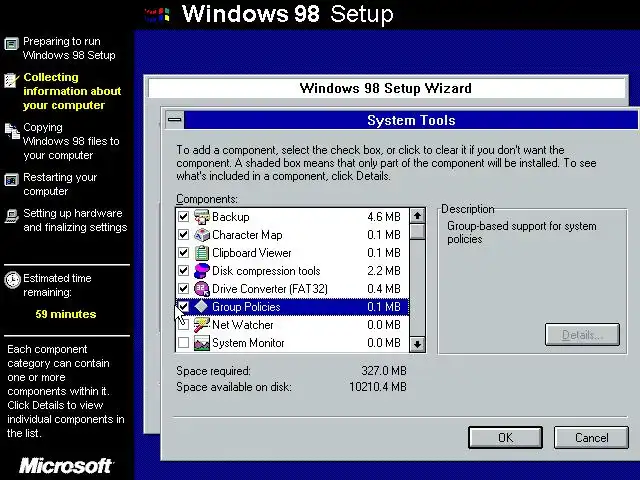This screenshot has height=480, width=640.
Task: Select the System Monitor label
Action: (248, 343)
